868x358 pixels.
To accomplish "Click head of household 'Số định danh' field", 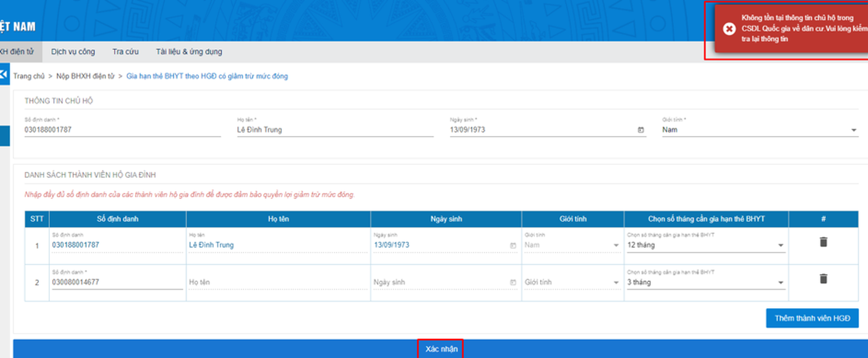I will pos(122,130).
